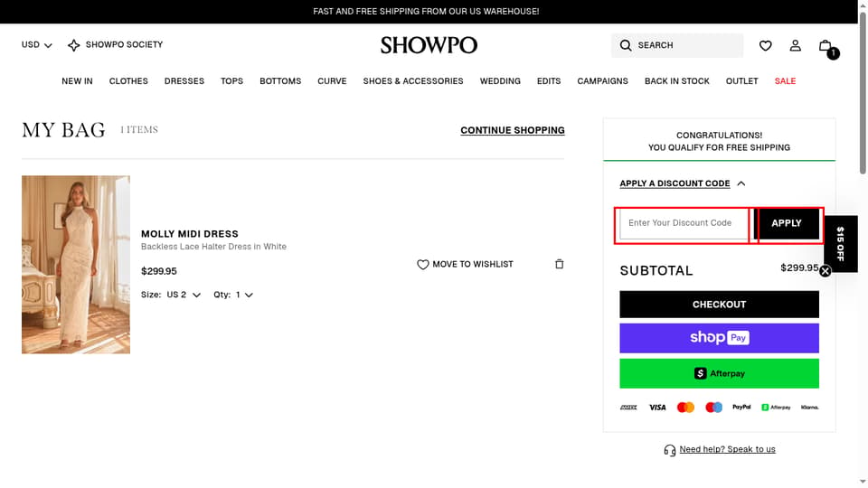Click Move to Wishlist link
The image size is (868, 488).
pos(473,265)
